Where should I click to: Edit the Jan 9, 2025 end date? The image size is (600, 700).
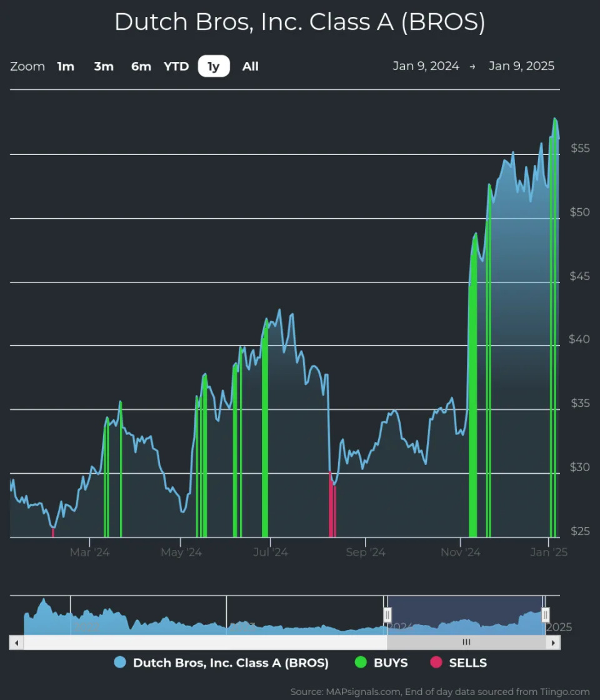click(521, 66)
